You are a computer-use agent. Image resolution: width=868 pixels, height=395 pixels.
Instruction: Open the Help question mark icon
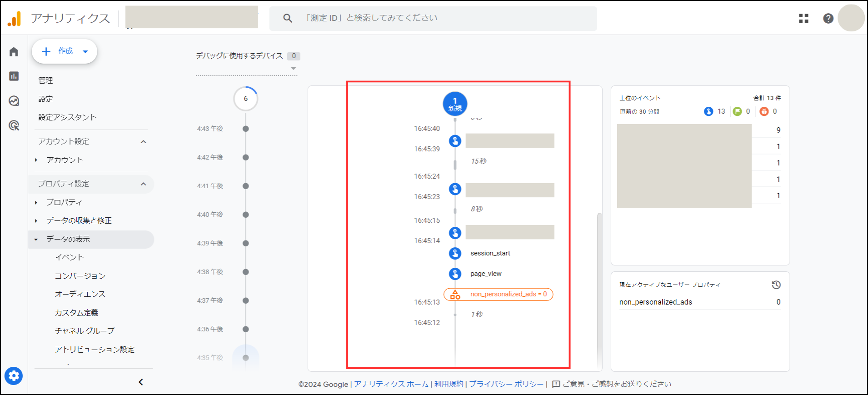point(828,18)
